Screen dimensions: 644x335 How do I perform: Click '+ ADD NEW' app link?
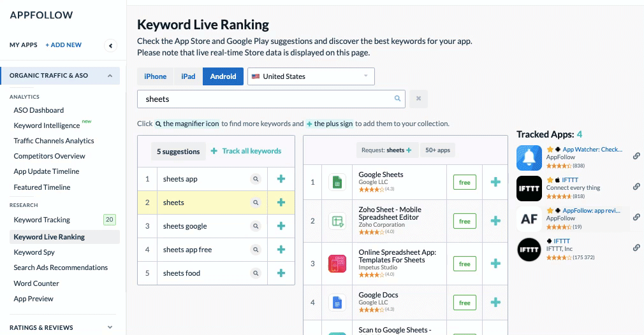[63, 45]
